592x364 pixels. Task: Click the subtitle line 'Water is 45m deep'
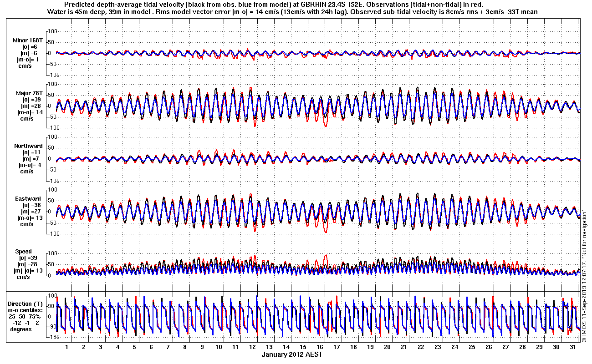(292, 11)
